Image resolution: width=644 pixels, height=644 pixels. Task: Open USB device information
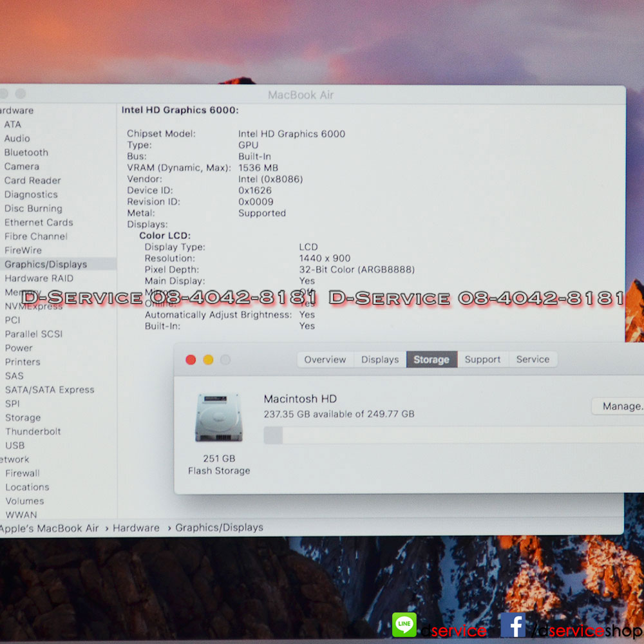(x=15, y=446)
